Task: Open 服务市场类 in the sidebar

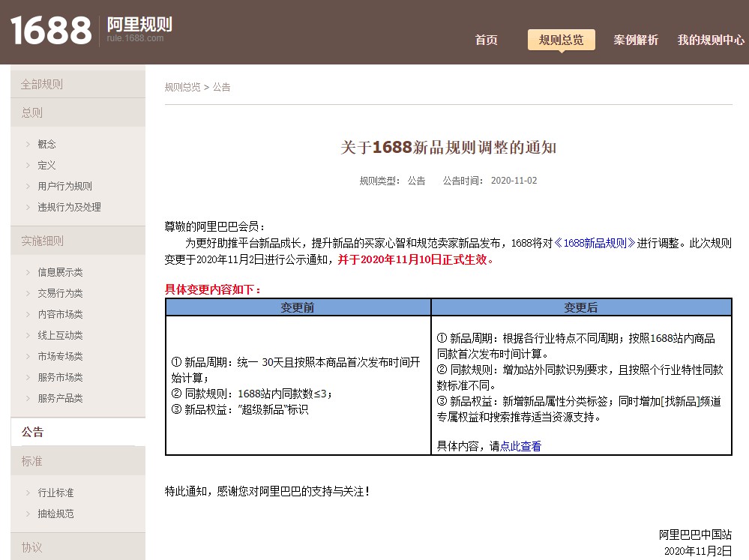Action: pyautogui.click(x=60, y=378)
